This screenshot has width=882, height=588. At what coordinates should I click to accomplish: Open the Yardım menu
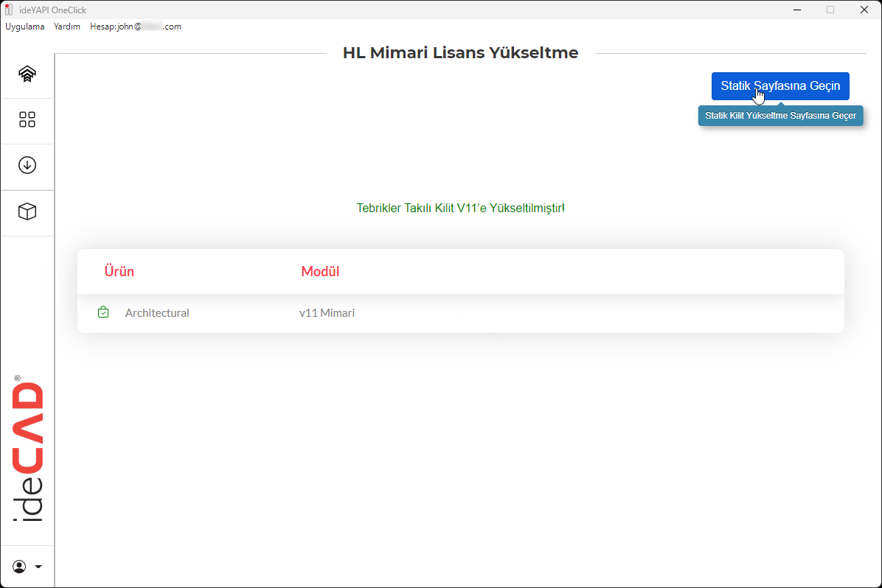[67, 27]
